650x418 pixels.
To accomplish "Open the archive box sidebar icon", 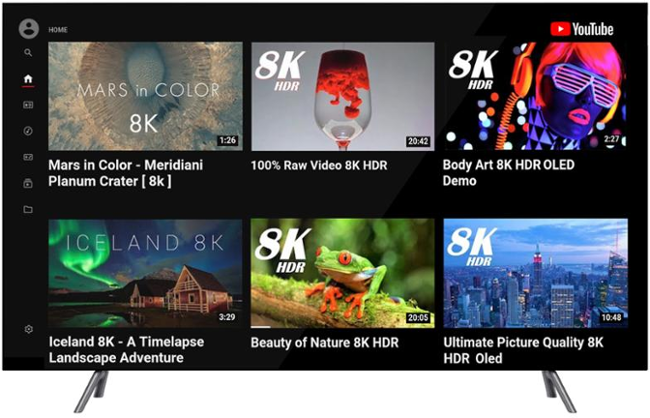I will (28, 183).
